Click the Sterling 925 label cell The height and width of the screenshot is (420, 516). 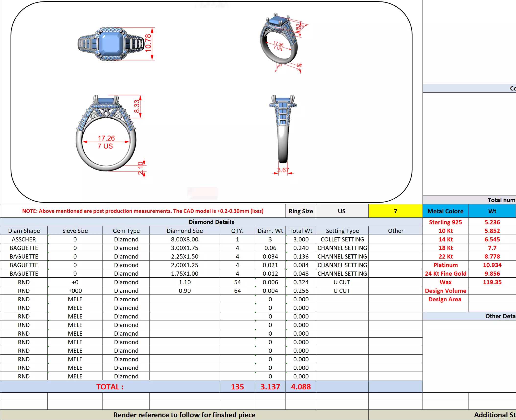click(x=445, y=222)
